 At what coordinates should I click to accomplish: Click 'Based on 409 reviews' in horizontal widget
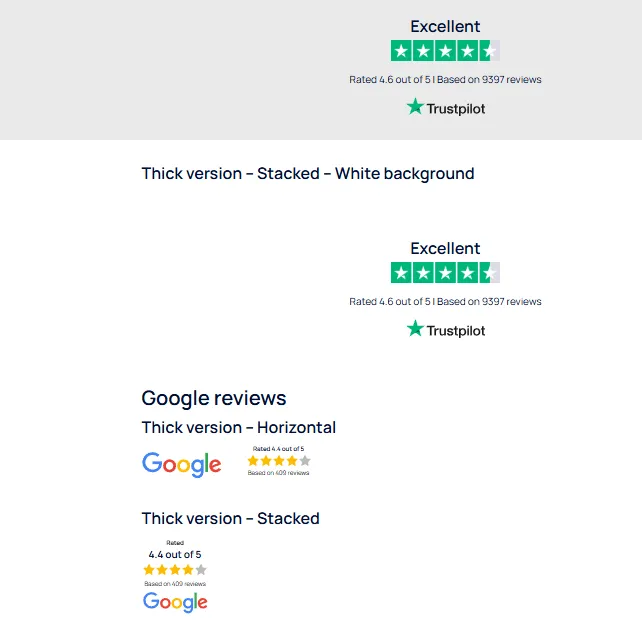278,473
